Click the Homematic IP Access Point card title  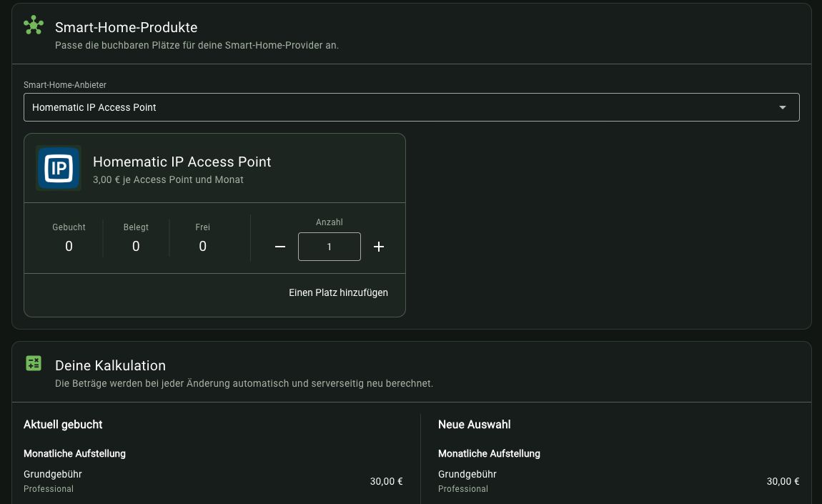[182, 162]
